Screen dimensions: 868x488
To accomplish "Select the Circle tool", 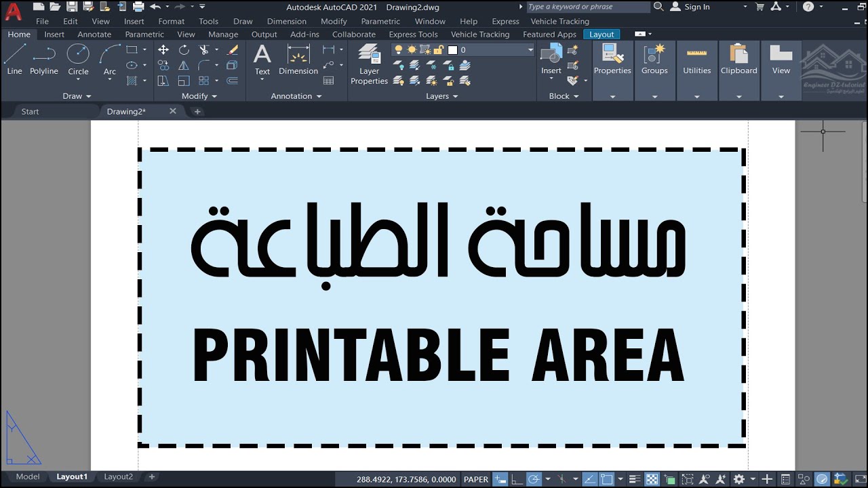I will pos(78,60).
